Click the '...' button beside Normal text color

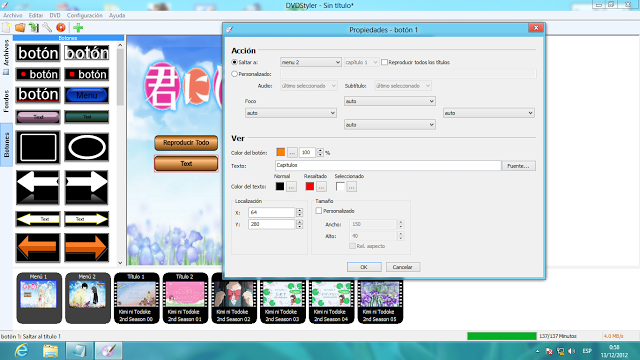coord(291,187)
